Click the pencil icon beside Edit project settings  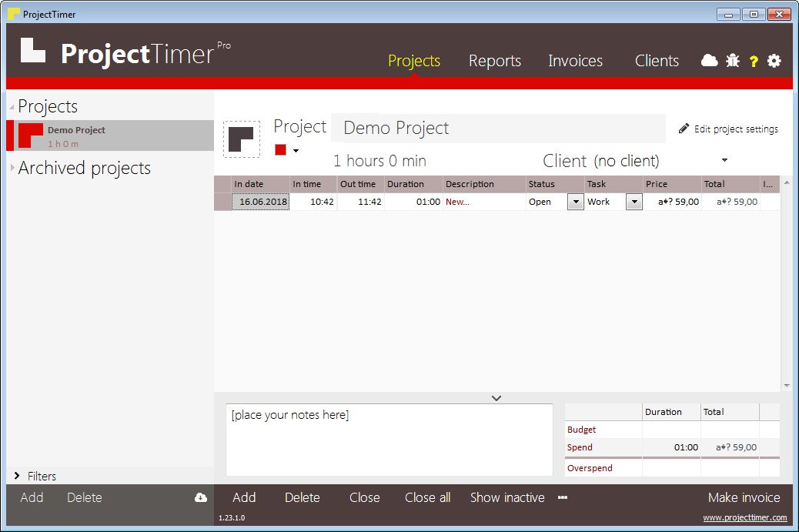point(684,129)
